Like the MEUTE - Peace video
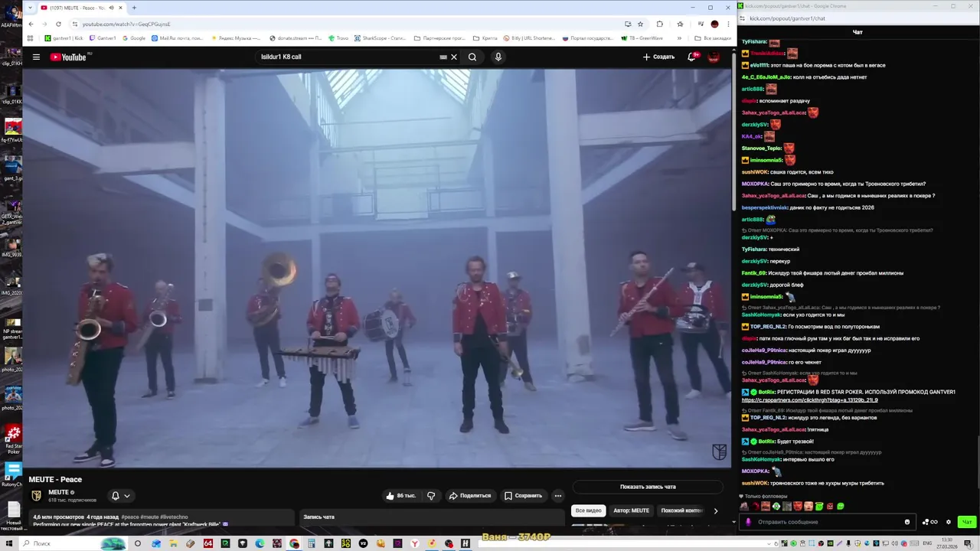This screenshot has width=980, height=551. 401,496
